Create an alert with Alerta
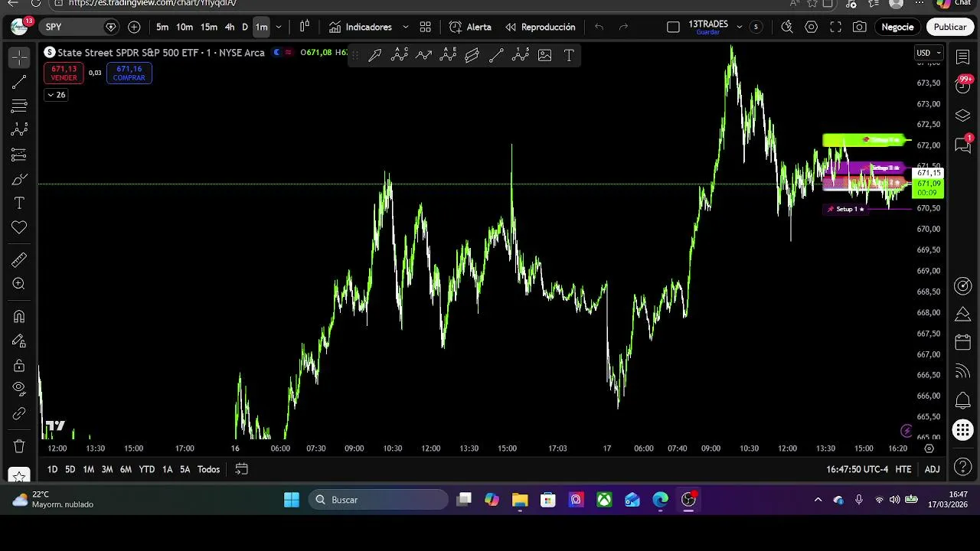 [470, 27]
